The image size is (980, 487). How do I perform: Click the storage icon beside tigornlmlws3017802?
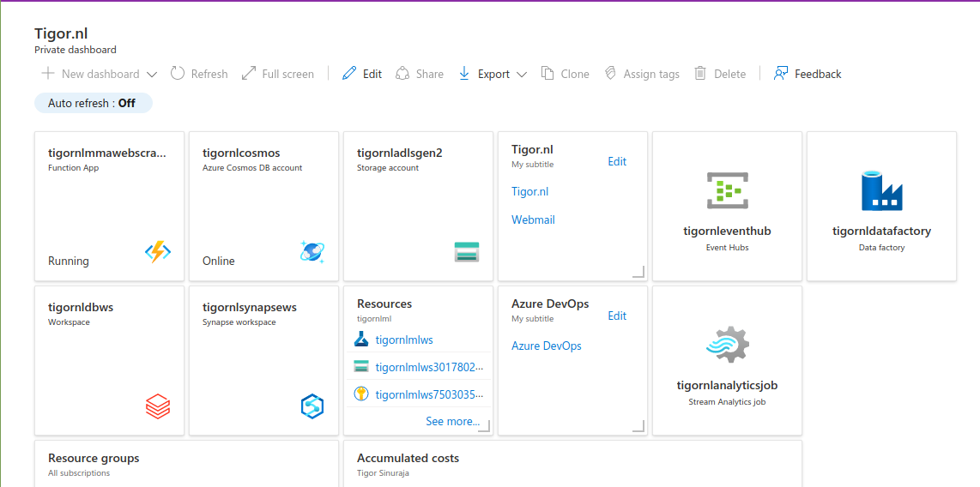pyautogui.click(x=361, y=366)
